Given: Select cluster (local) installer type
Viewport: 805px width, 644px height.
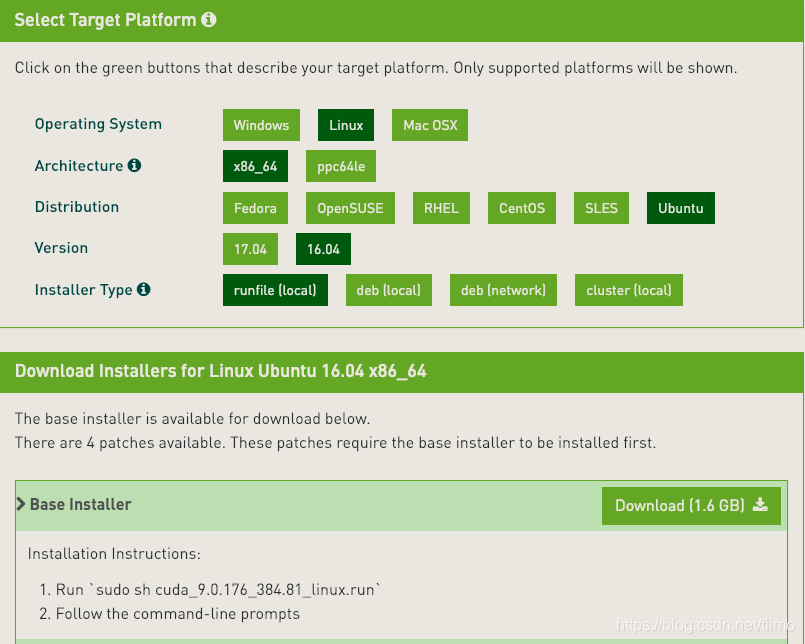Looking at the screenshot, I should (629, 290).
